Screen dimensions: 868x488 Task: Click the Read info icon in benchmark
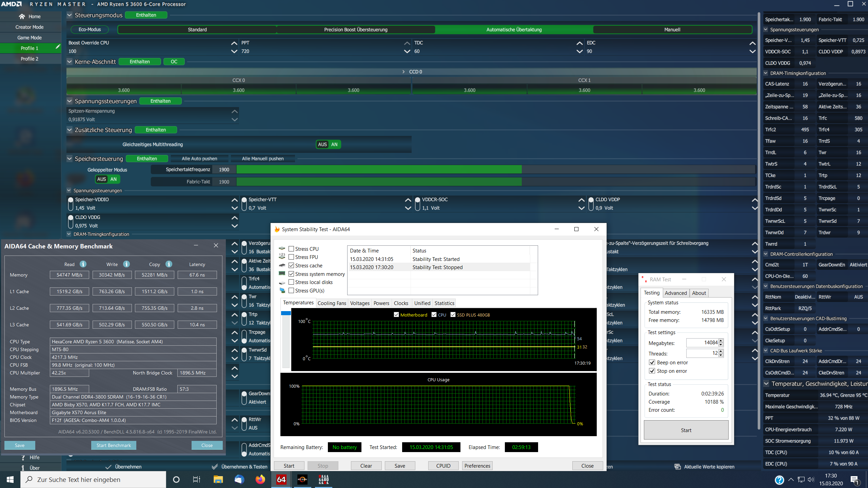click(83, 264)
